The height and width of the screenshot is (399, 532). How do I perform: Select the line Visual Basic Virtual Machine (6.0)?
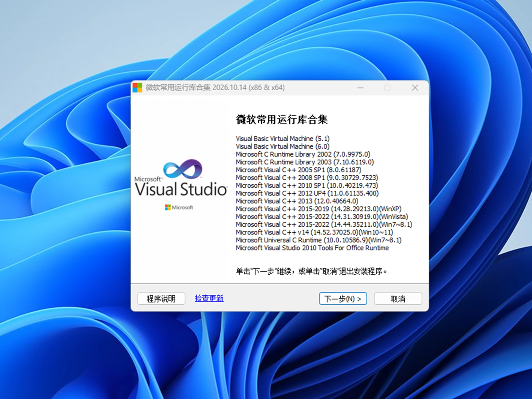pyautogui.click(x=283, y=147)
